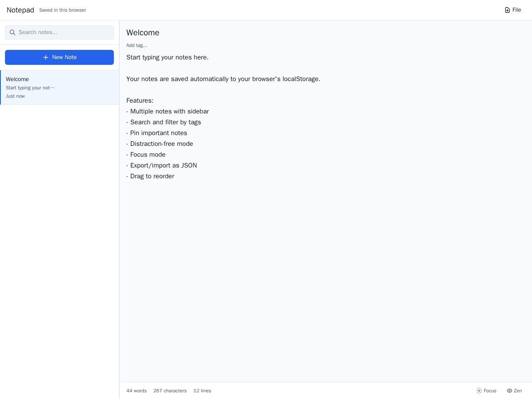Click the line mentioning localStorage

223,79
